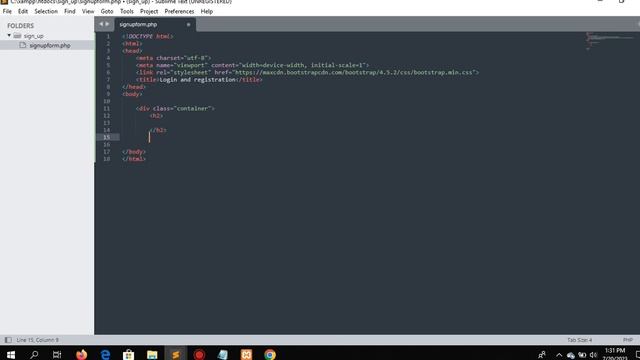Open the Tools menu
640x360 pixels.
point(127,11)
